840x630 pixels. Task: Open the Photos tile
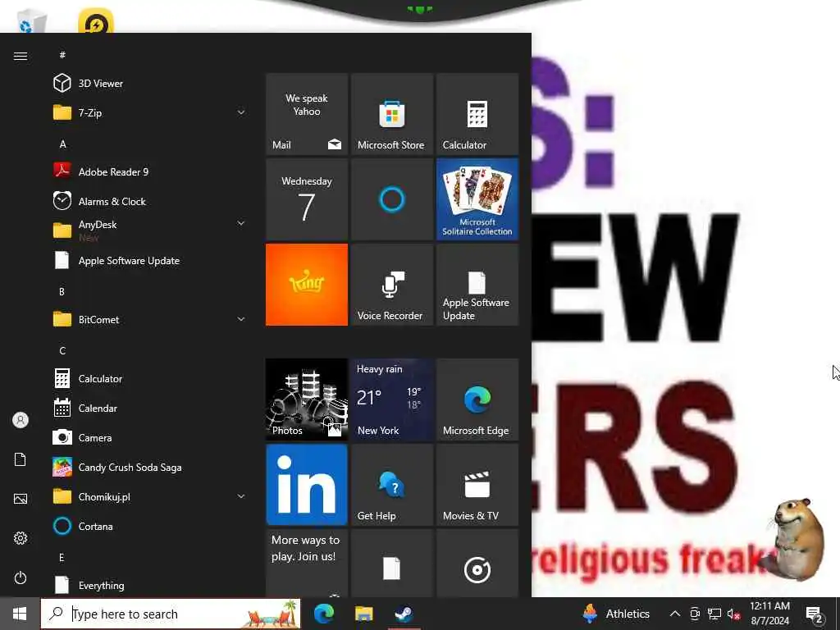pos(307,399)
